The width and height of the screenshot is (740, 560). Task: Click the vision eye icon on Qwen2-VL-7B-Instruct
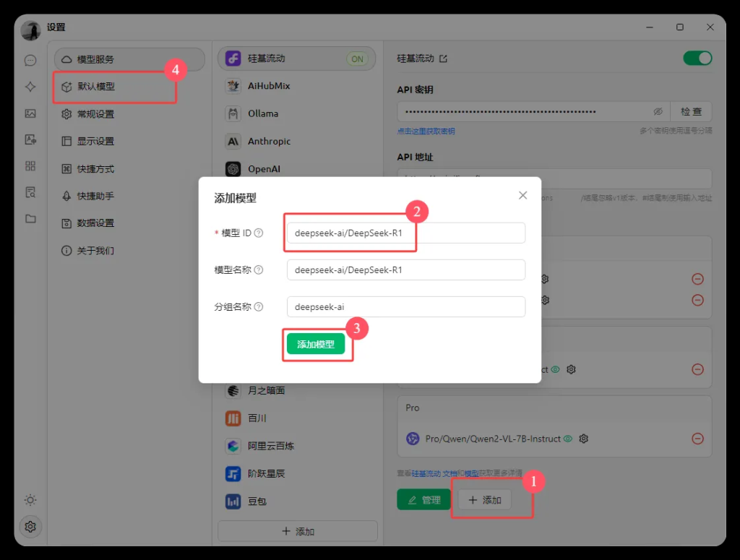click(x=568, y=439)
